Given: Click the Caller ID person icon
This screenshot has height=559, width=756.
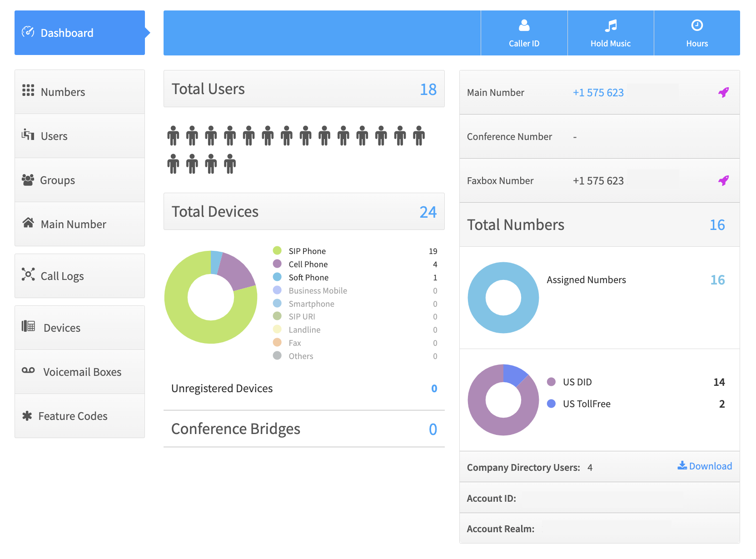Looking at the screenshot, I should (x=524, y=25).
